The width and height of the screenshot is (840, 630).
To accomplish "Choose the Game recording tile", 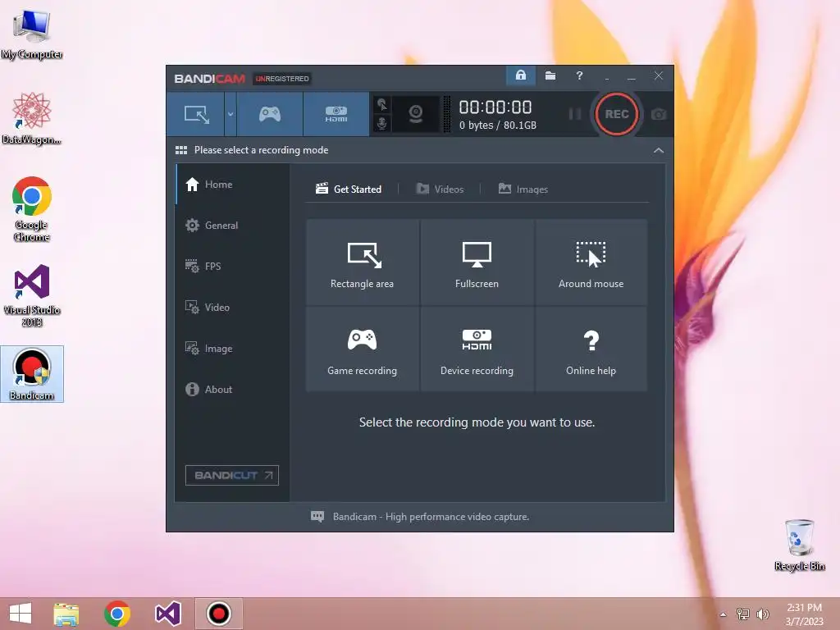I will [362, 349].
